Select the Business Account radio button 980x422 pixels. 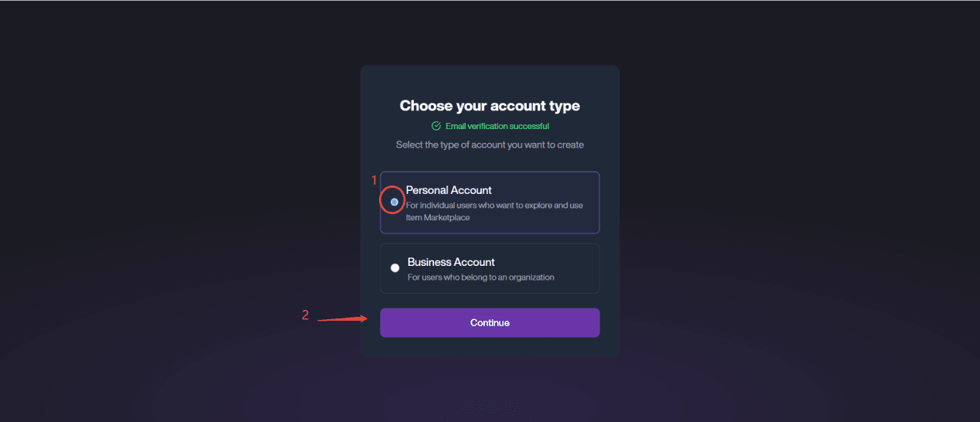[395, 268]
